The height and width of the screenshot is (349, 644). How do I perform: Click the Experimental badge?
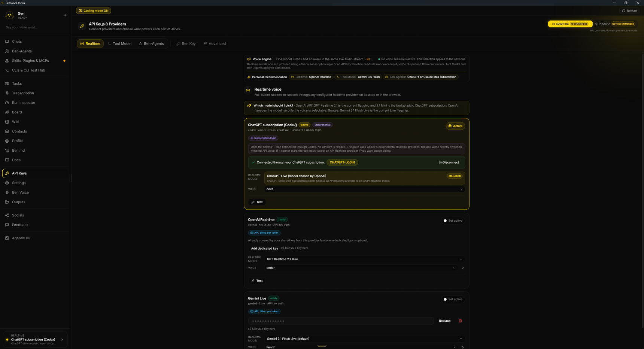322,125
